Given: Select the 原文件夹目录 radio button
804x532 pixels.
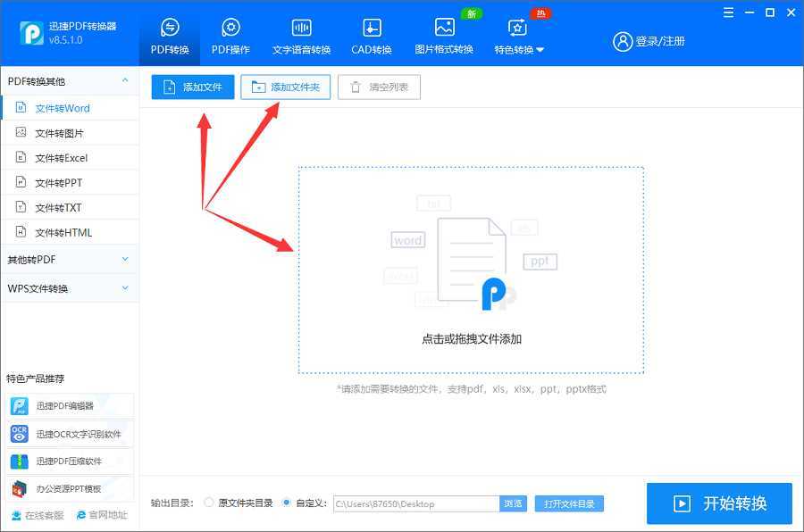Looking at the screenshot, I should (x=209, y=503).
